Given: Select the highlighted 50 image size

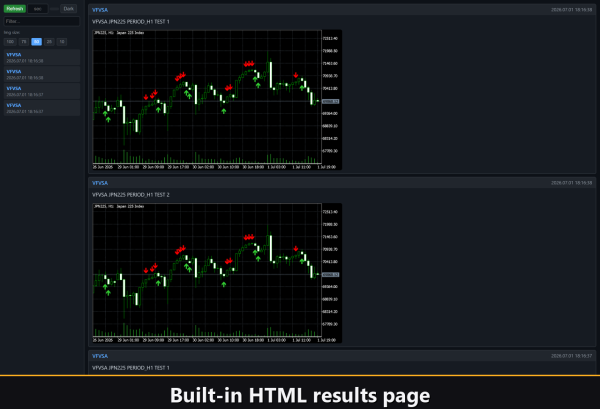Looking at the screenshot, I should coord(36,42).
